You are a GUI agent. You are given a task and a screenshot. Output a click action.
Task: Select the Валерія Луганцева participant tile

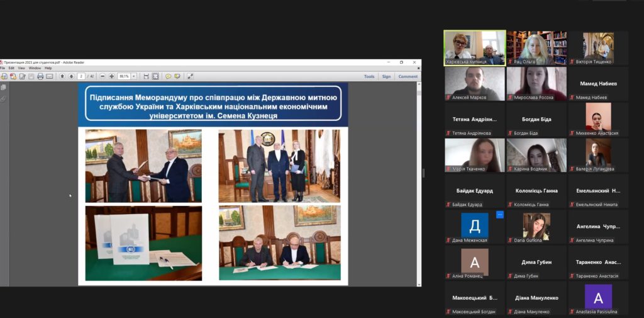tap(598, 155)
